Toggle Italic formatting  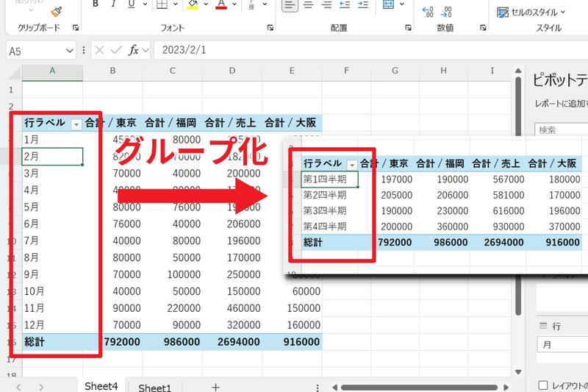113,4
